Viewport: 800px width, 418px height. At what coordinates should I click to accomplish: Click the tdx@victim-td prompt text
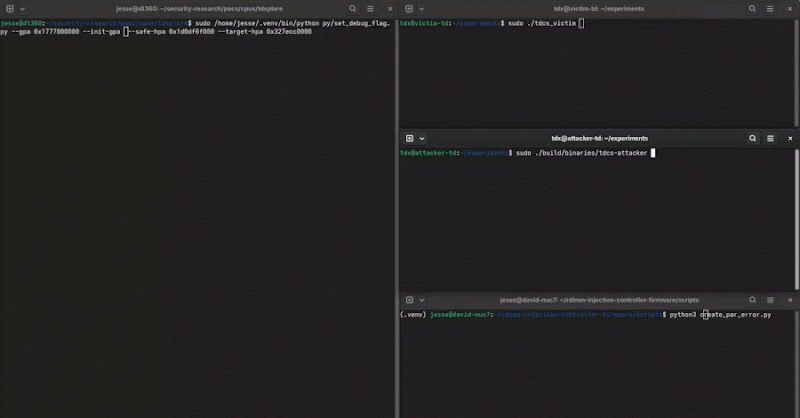424,23
